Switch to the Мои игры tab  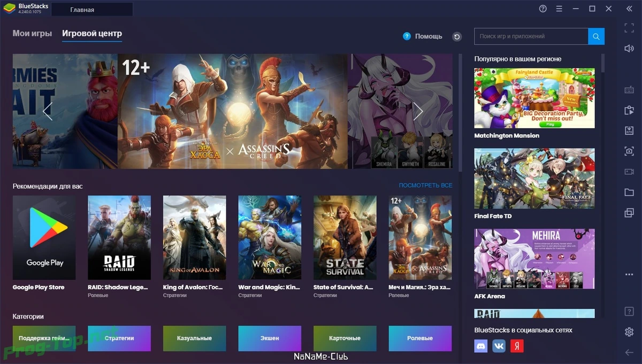(32, 33)
